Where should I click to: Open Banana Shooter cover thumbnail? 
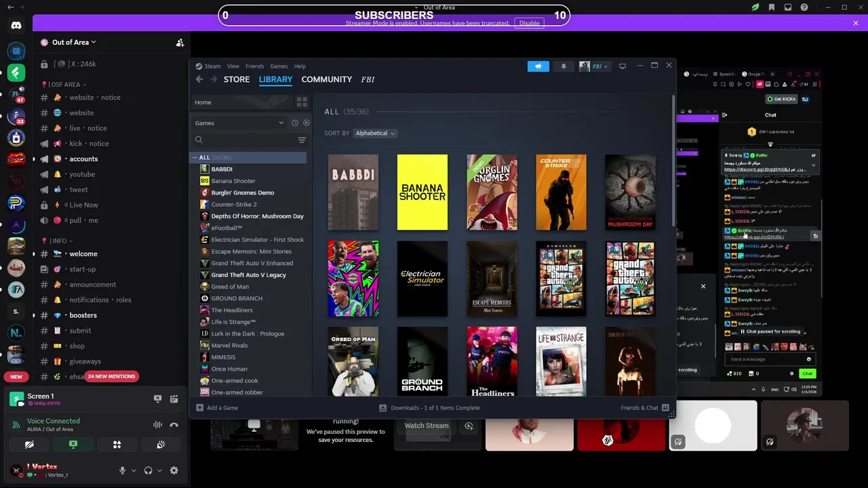422,192
